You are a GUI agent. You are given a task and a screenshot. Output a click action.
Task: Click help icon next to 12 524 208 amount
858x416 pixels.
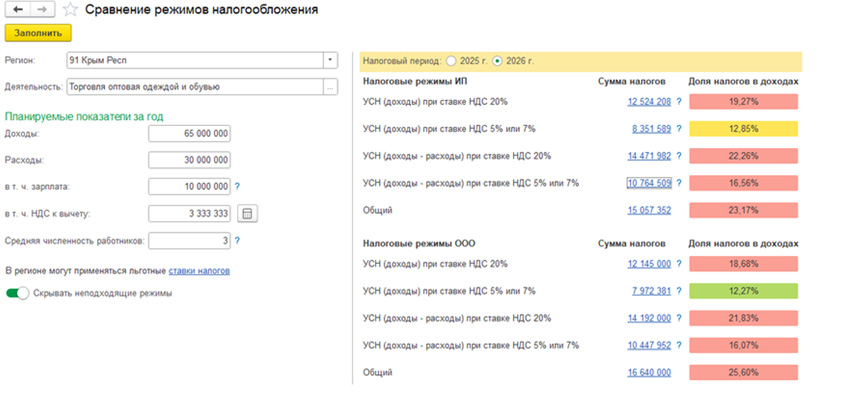678,102
